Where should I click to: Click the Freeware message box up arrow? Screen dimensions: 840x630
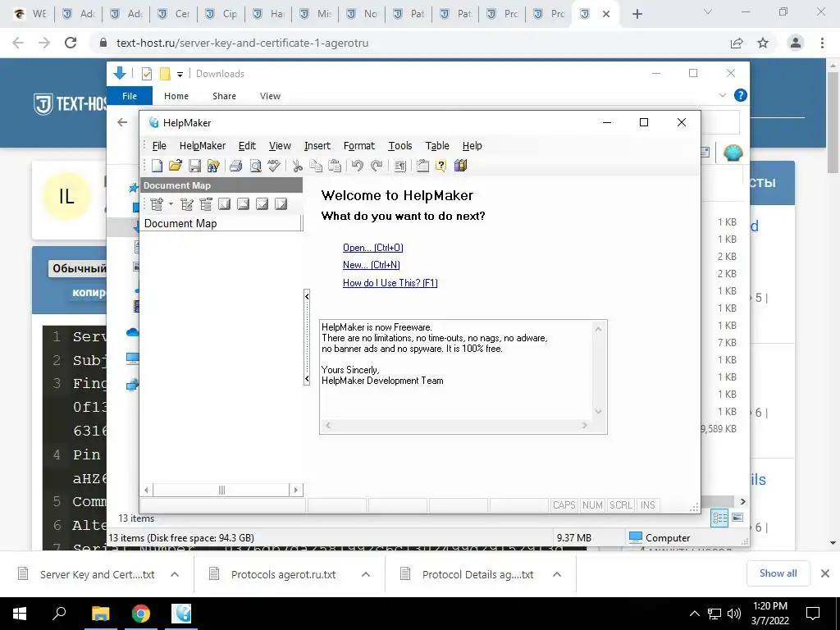598,329
